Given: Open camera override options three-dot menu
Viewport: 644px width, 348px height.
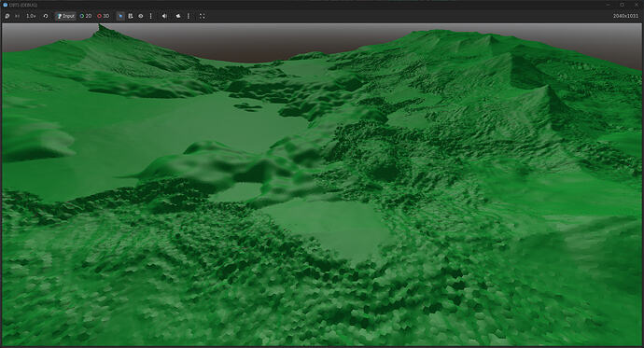Looking at the screenshot, I should click(x=189, y=16).
